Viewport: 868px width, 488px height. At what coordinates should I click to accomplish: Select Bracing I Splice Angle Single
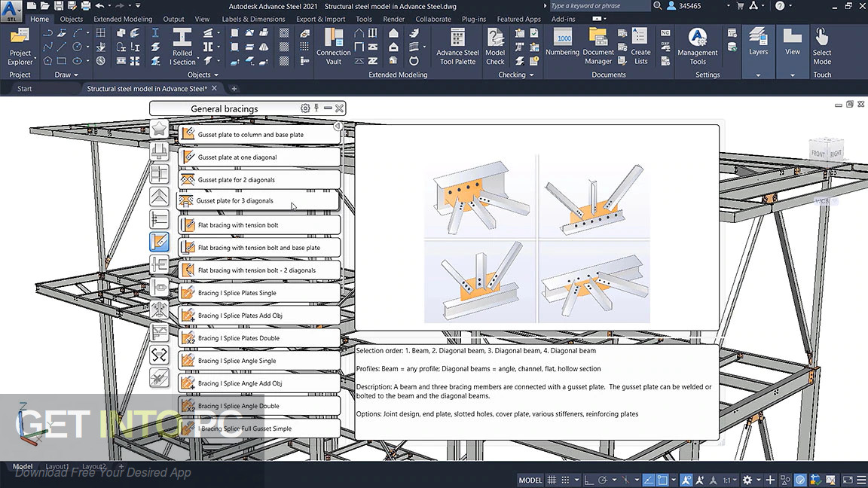pos(259,361)
